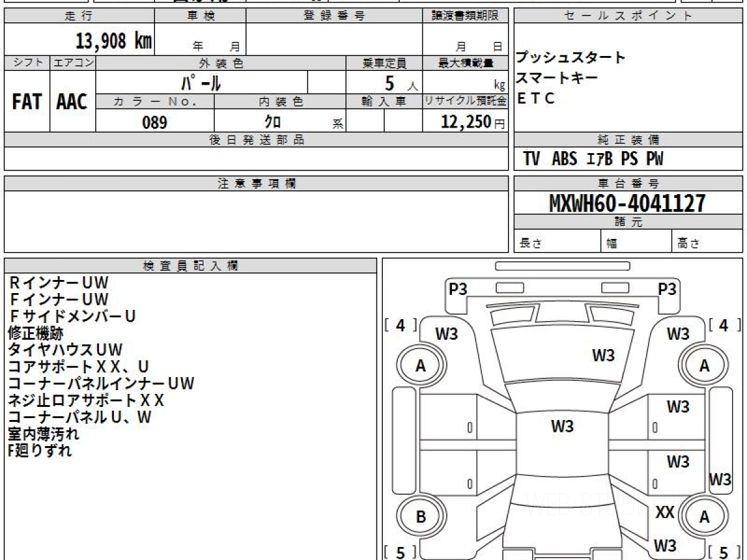747x560 pixels.
Task: Select the 後日発送部品 header
Action: (256, 140)
